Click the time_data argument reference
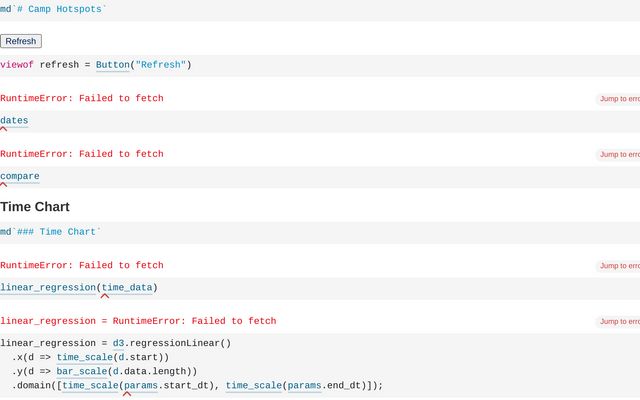This screenshot has width=640, height=400. [x=127, y=288]
